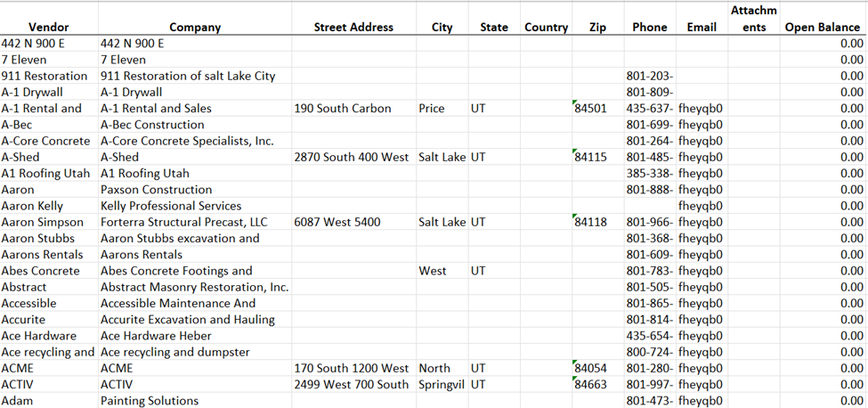Image resolution: width=868 pixels, height=408 pixels.
Task: Select phone cell 801-203-
Action: 650,76
